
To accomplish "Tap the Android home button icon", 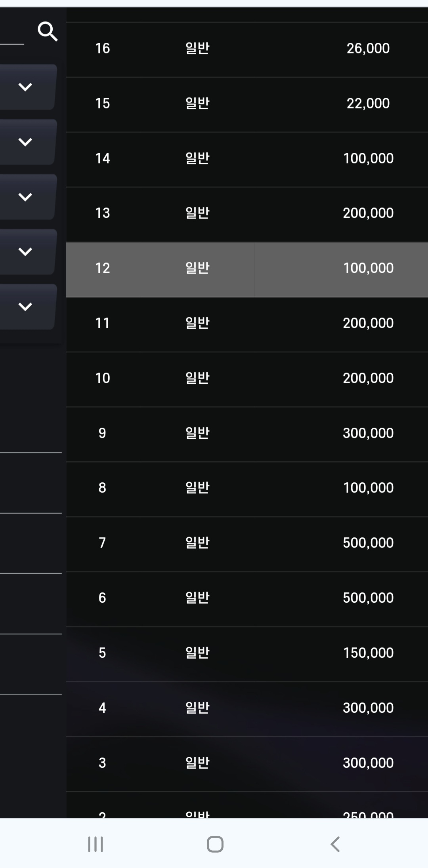I will click(215, 844).
